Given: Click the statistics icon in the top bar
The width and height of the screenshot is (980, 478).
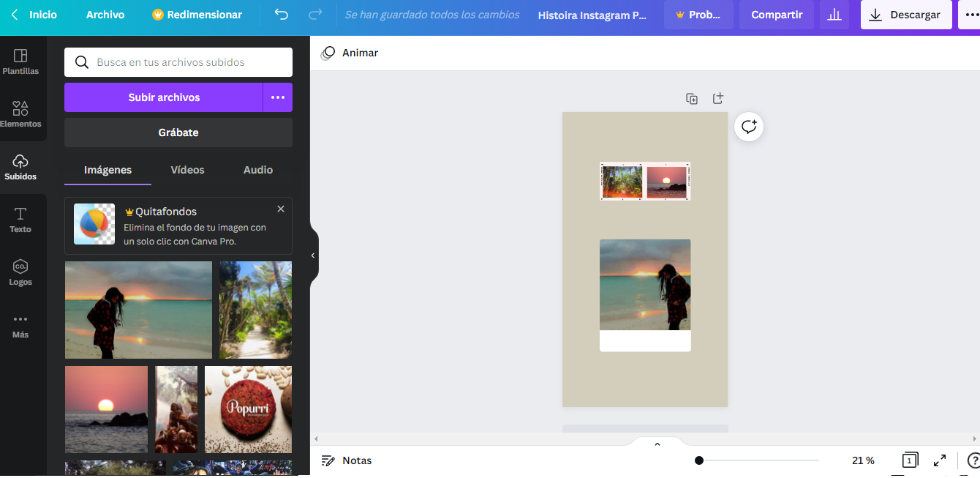Looking at the screenshot, I should click(x=834, y=15).
